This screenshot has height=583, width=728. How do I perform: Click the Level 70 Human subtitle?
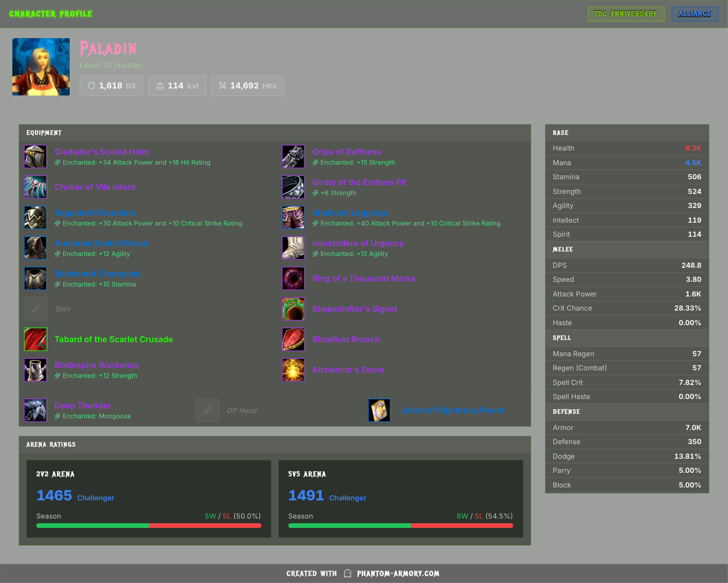[111, 65]
